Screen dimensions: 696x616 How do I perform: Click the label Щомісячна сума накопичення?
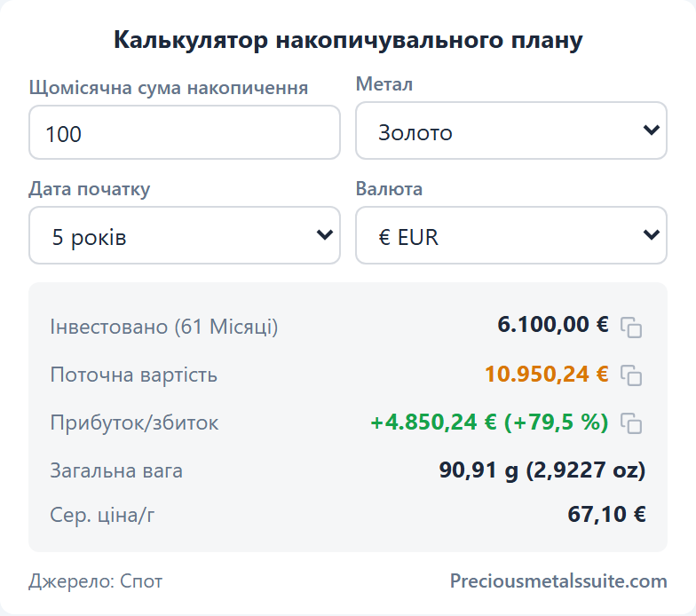[x=169, y=88]
